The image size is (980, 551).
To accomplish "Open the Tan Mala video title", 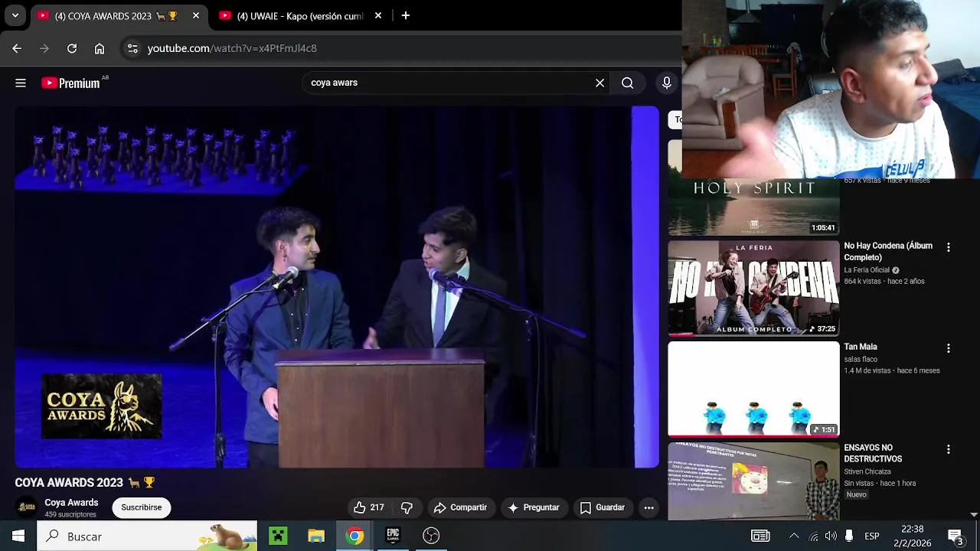I will [x=861, y=347].
